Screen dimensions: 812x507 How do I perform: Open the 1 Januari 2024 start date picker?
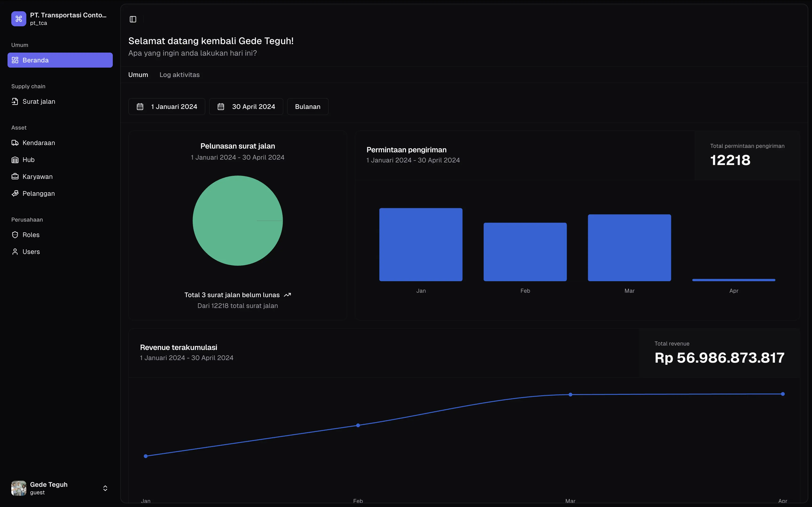[167, 107]
